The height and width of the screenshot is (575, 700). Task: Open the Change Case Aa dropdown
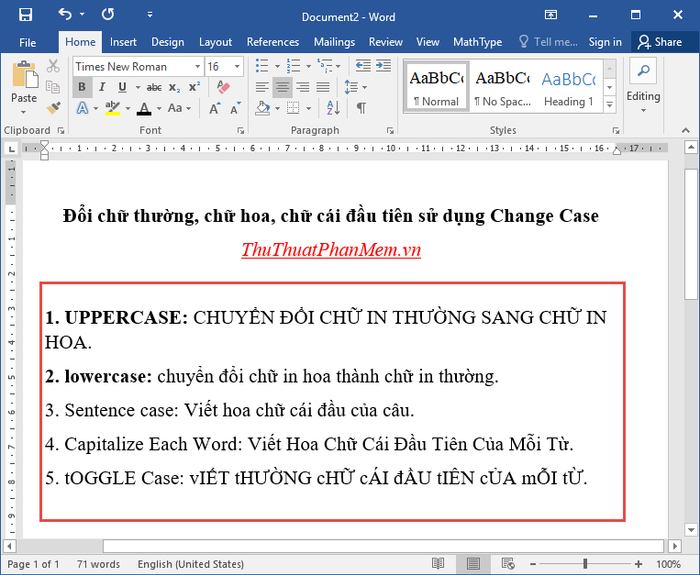point(179,108)
